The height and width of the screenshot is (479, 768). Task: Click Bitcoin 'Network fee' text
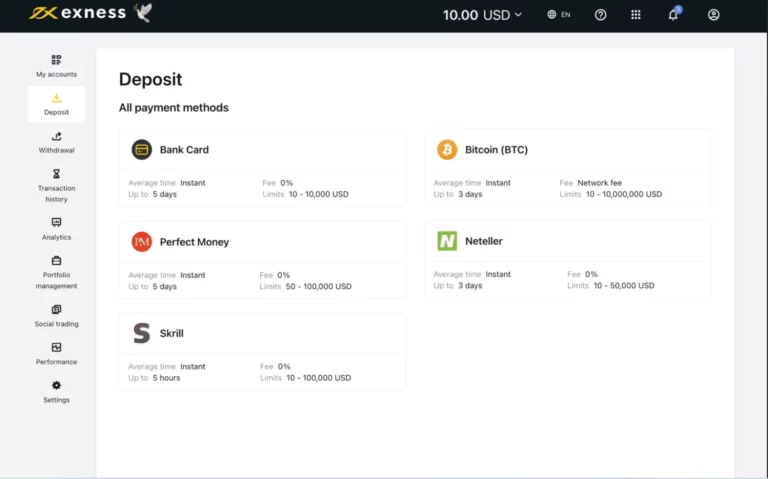(x=600, y=183)
